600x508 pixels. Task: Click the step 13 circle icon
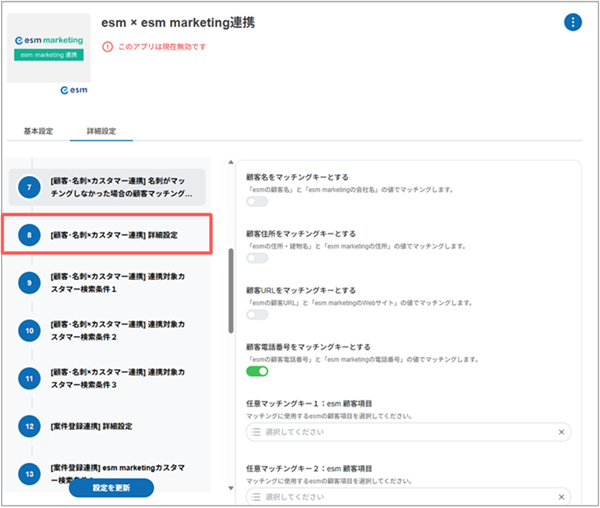click(x=31, y=473)
